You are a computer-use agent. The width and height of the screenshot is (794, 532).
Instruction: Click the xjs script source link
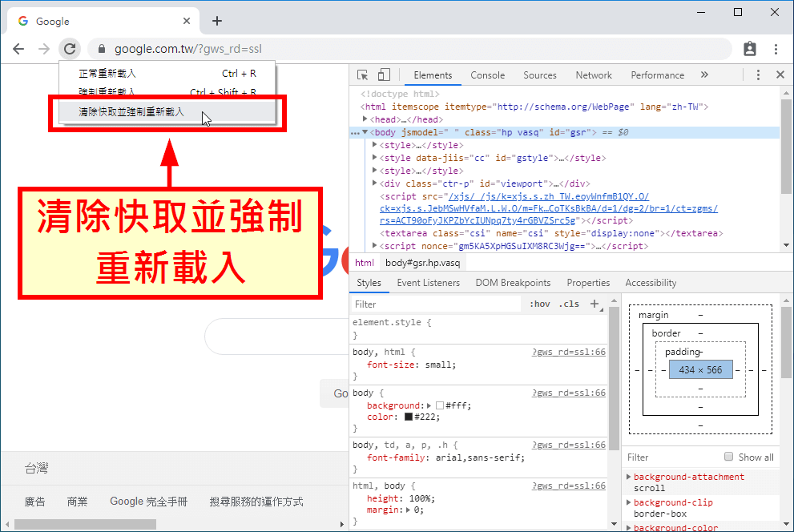[x=548, y=208]
